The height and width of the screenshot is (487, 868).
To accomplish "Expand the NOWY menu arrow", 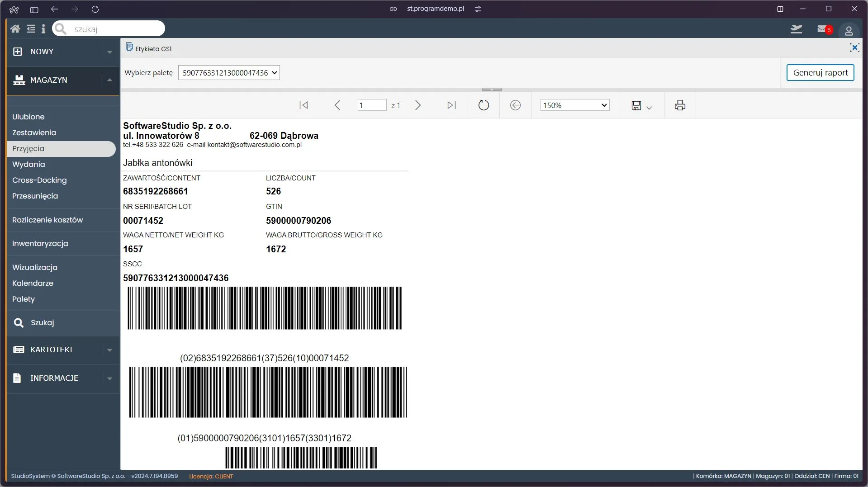I will click(109, 52).
